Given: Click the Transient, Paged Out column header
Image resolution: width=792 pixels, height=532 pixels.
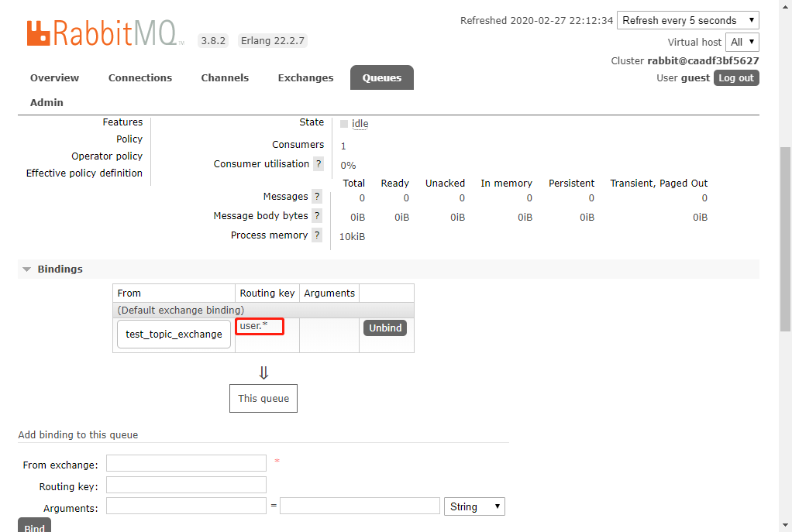Looking at the screenshot, I should [x=659, y=184].
